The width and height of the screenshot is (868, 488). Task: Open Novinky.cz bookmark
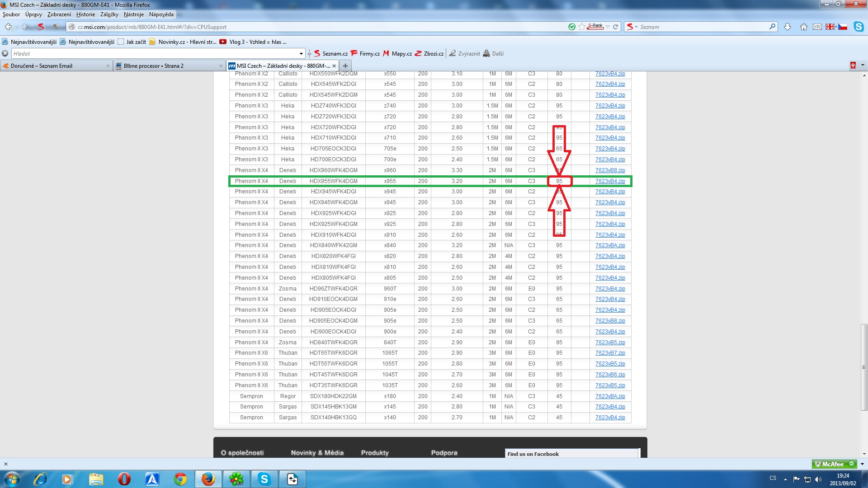pyautogui.click(x=183, y=42)
